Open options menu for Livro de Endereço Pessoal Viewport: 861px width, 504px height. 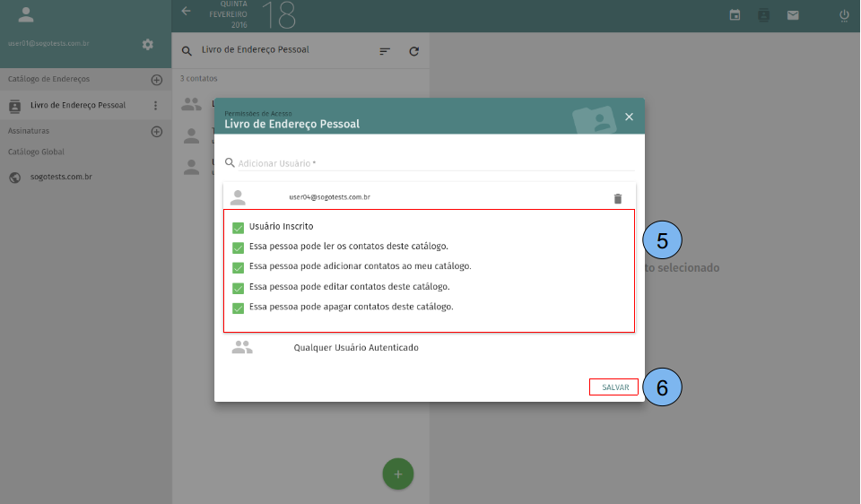(155, 106)
